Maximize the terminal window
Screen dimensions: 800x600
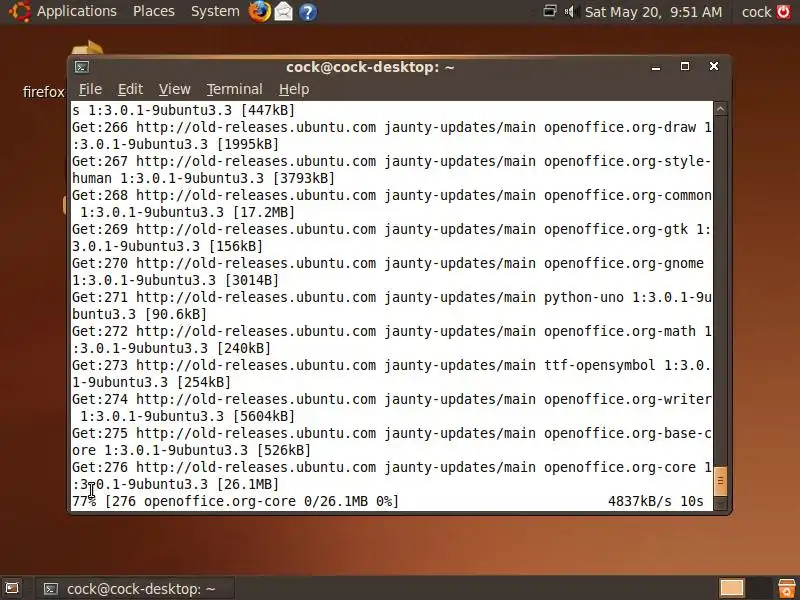[x=685, y=66]
